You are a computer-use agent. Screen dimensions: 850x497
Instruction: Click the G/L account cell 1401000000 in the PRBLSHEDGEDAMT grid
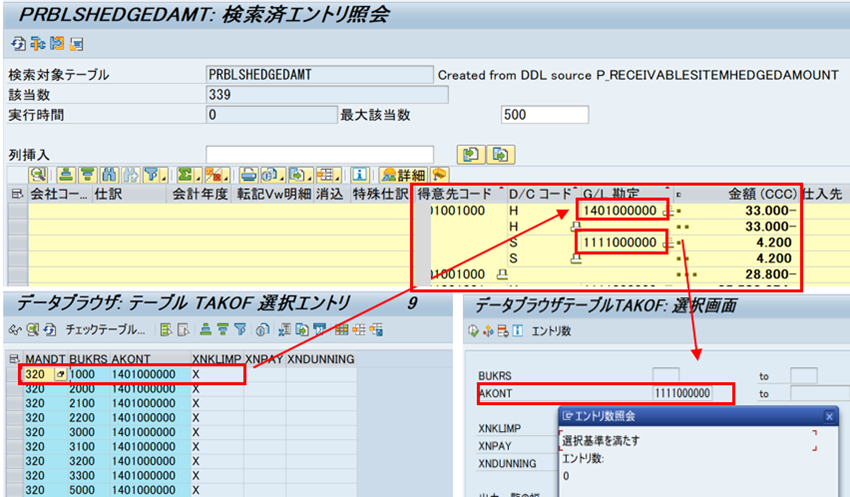pos(621,211)
